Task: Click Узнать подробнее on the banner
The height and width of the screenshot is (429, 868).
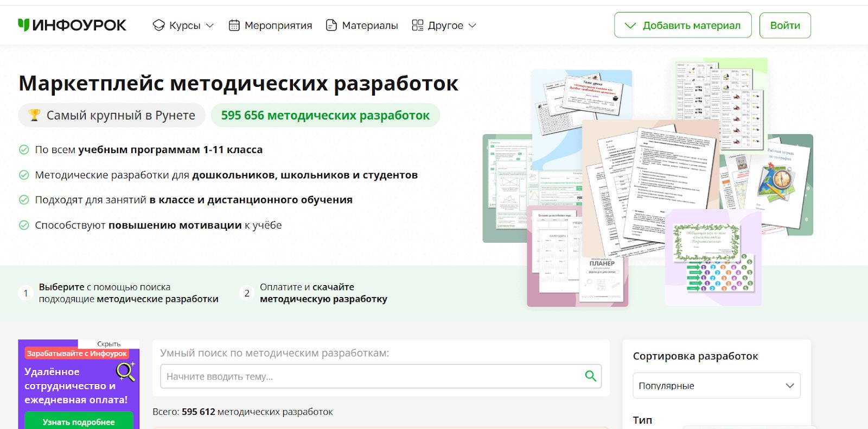Action: point(79,421)
